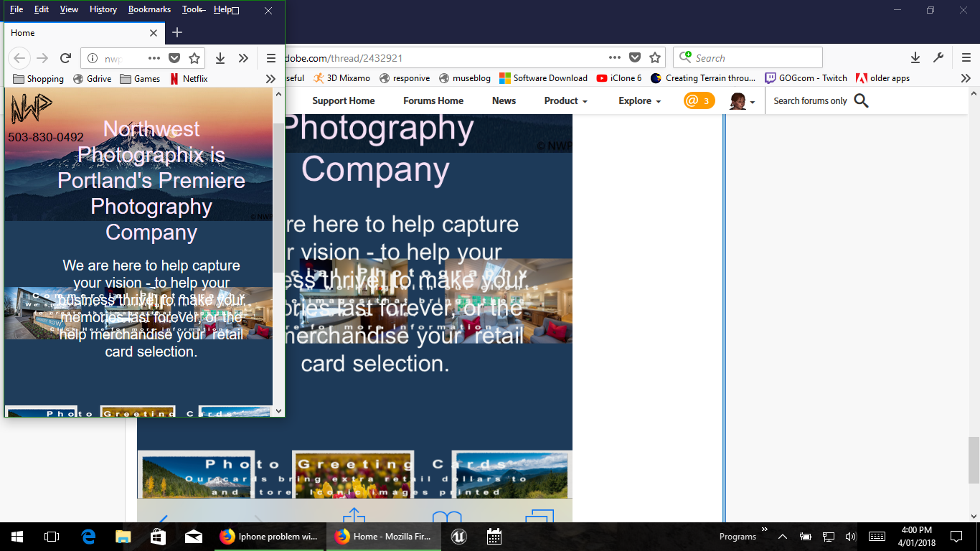Open the View menu
Screen dimensions: 980x551
click(69, 9)
